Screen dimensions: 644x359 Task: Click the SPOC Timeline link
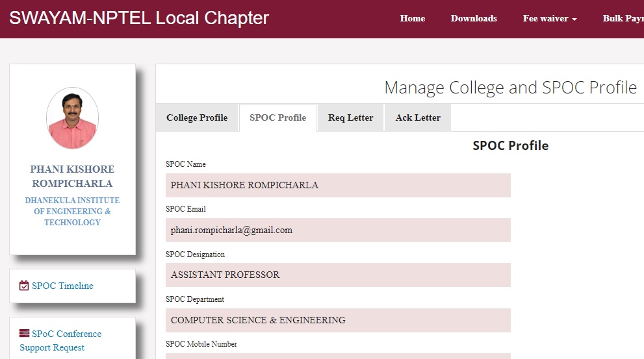click(x=62, y=286)
